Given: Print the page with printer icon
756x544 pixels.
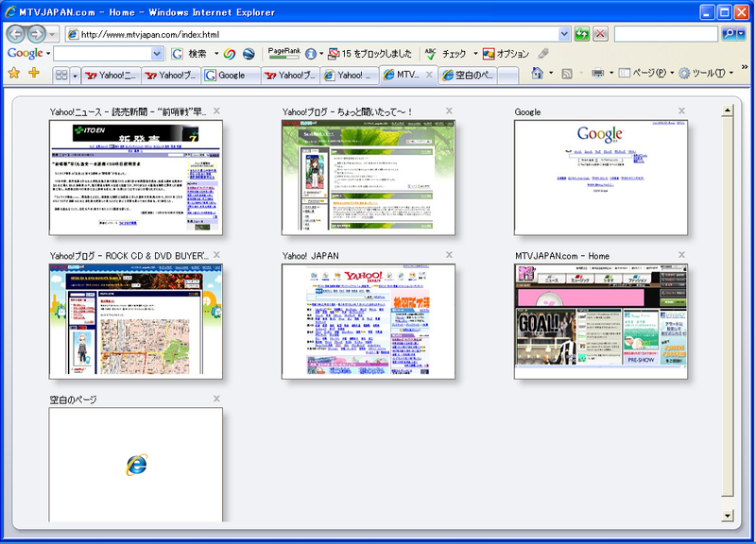Looking at the screenshot, I should (x=598, y=74).
